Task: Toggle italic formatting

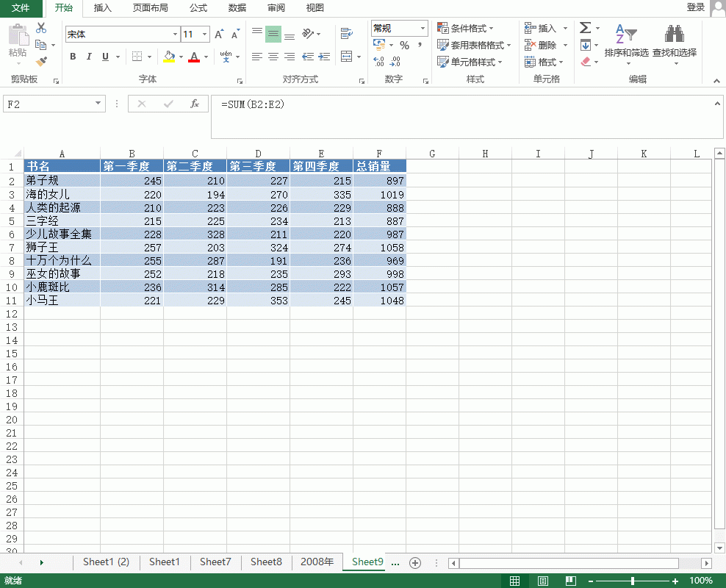Action: click(x=89, y=57)
